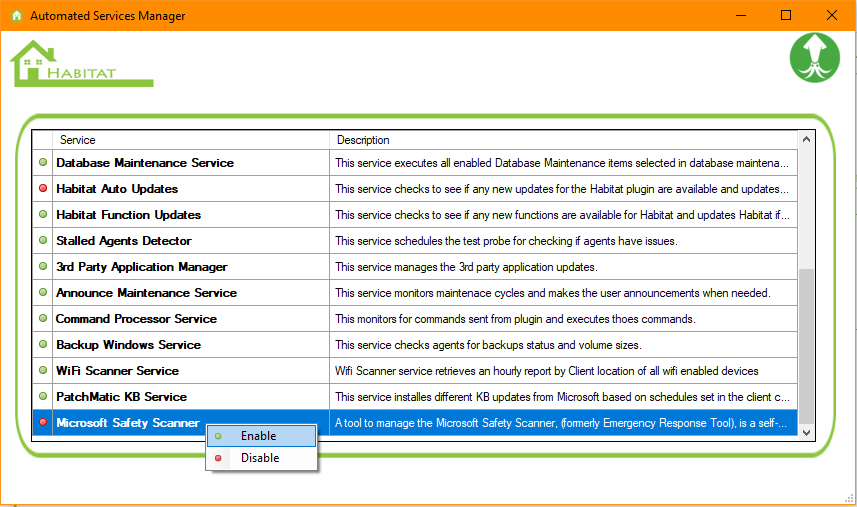Screen dimensions: 857x507
Task: Click red status dot for Microsoft Safety Scanner
Action: click(43, 422)
